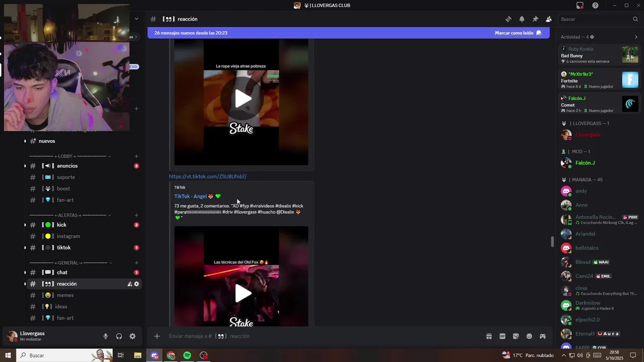Open the tiktok channel
Viewport: 644px width, 362px height.
(83, 247)
